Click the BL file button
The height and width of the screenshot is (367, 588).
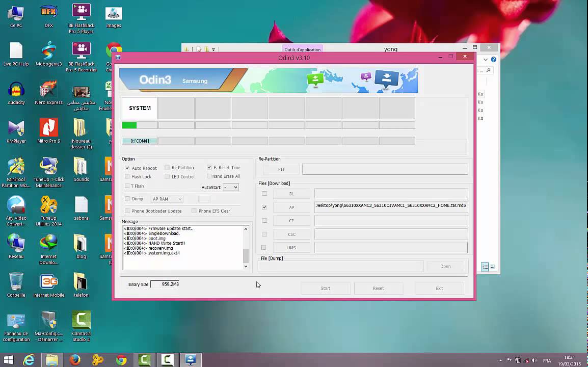click(291, 194)
